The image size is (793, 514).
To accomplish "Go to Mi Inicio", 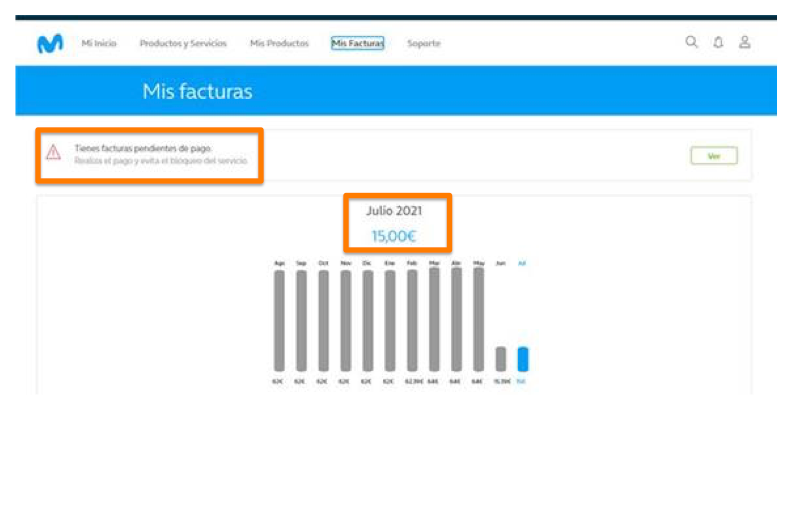I will (x=99, y=44).
